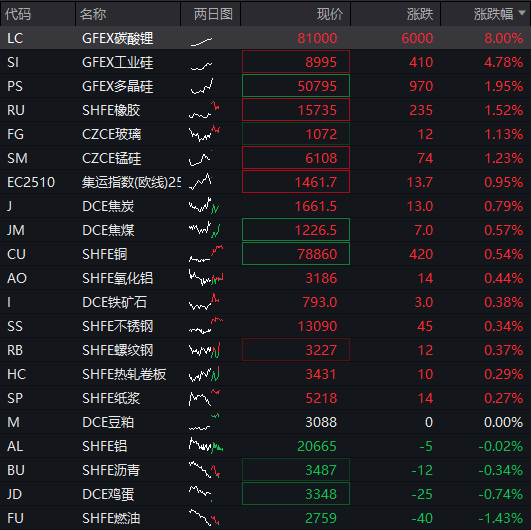531x530 pixels.
Task: Click the boxed price 1461.7
Action: (x=296, y=182)
